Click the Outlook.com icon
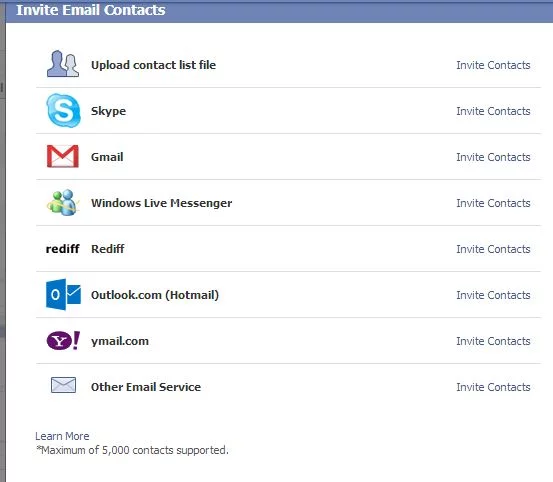Screen dimensions: 553x482 tap(63, 294)
